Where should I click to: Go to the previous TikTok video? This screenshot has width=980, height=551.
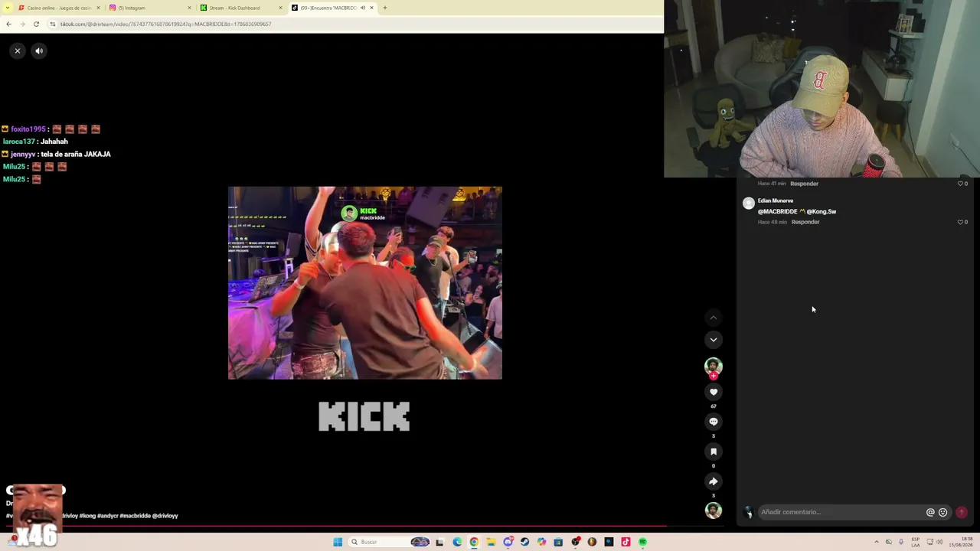coord(714,318)
